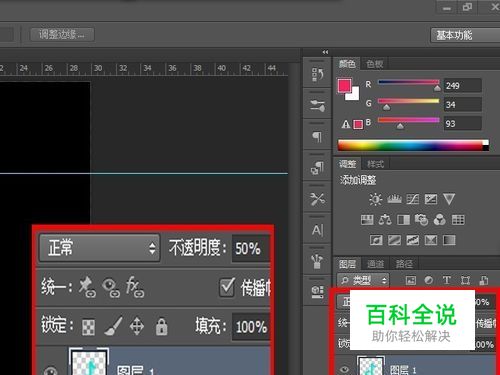Unify layer style fx icon

pyautogui.click(x=135, y=287)
